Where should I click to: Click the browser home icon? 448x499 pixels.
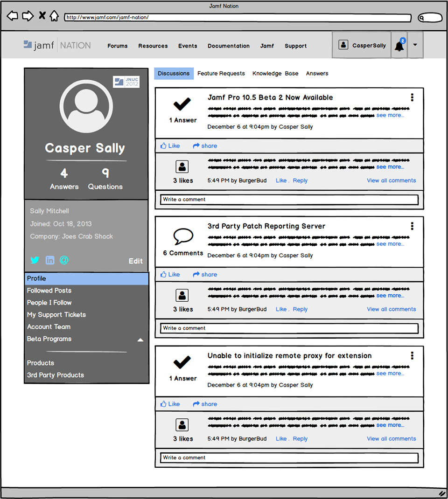[54, 16]
